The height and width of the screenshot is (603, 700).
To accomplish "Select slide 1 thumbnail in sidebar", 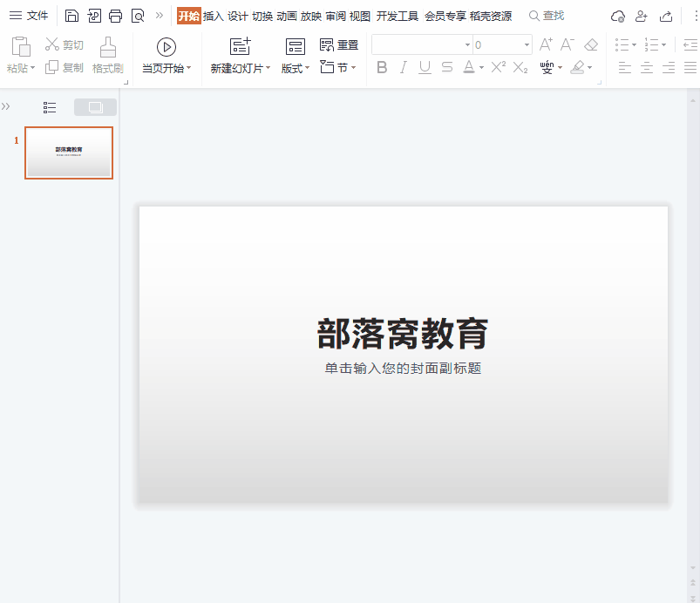I will tap(69, 152).
